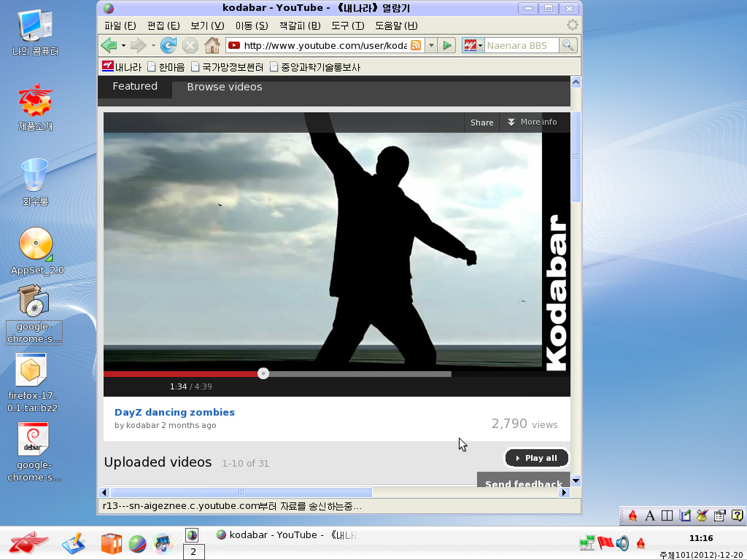Click the Reload page icon
747x560 pixels.
pos(168,45)
